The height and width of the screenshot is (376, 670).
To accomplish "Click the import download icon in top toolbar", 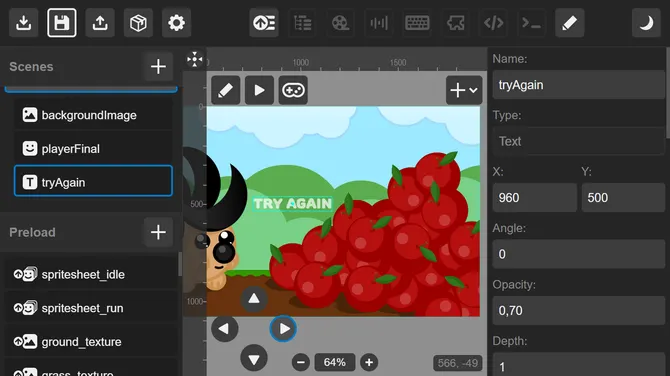I will [x=24, y=23].
